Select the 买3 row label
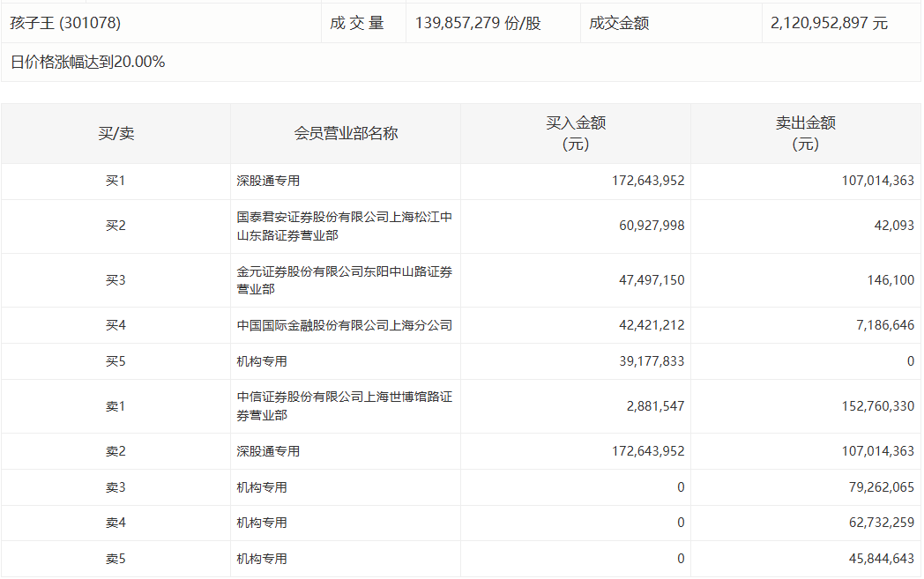 [x=116, y=280]
